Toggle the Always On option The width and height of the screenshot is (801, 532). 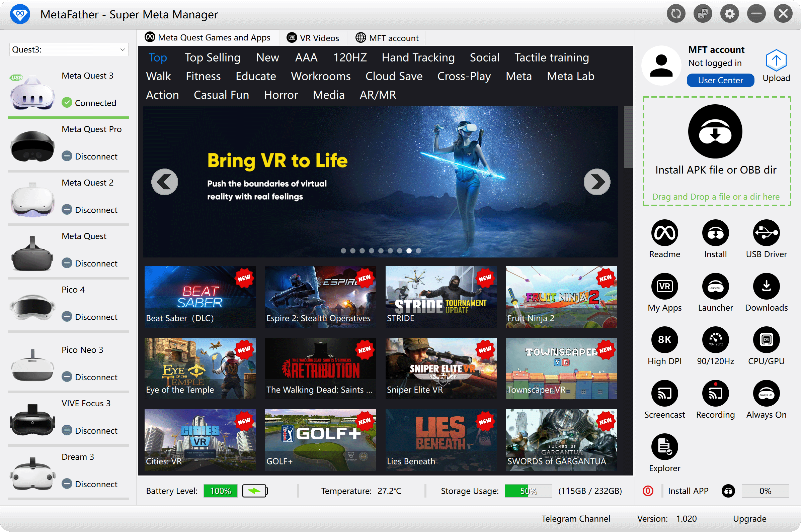tap(766, 394)
